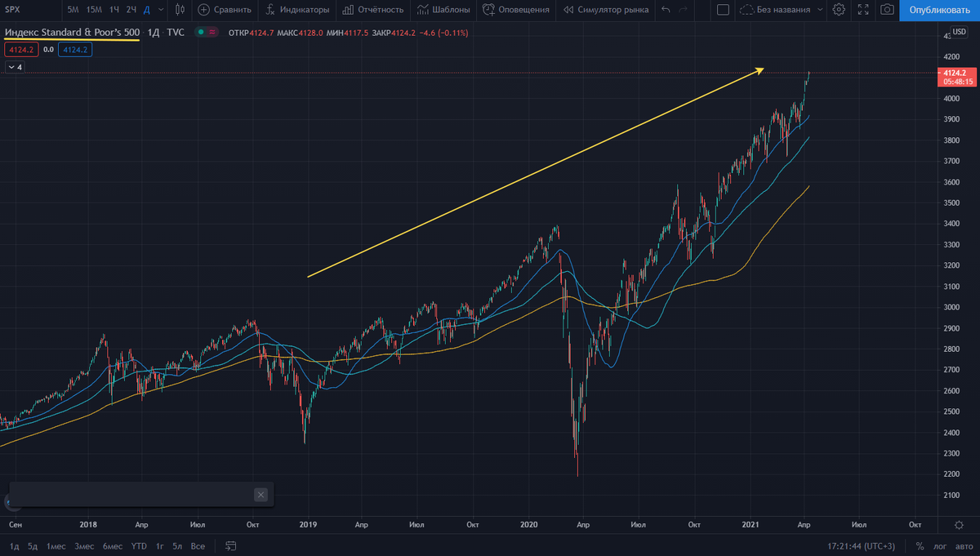Click the Сравнить button label
The image size is (980, 556).
[x=233, y=10]
